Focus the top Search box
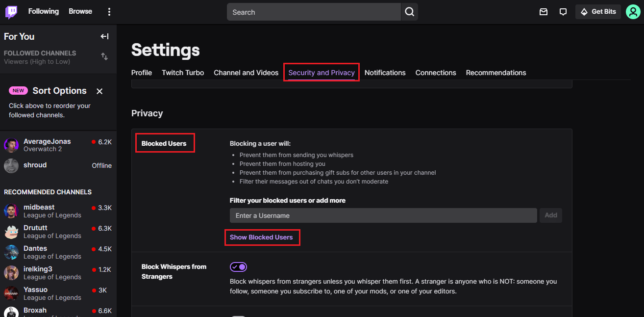 pyautogui.click(x=314, y=12)
